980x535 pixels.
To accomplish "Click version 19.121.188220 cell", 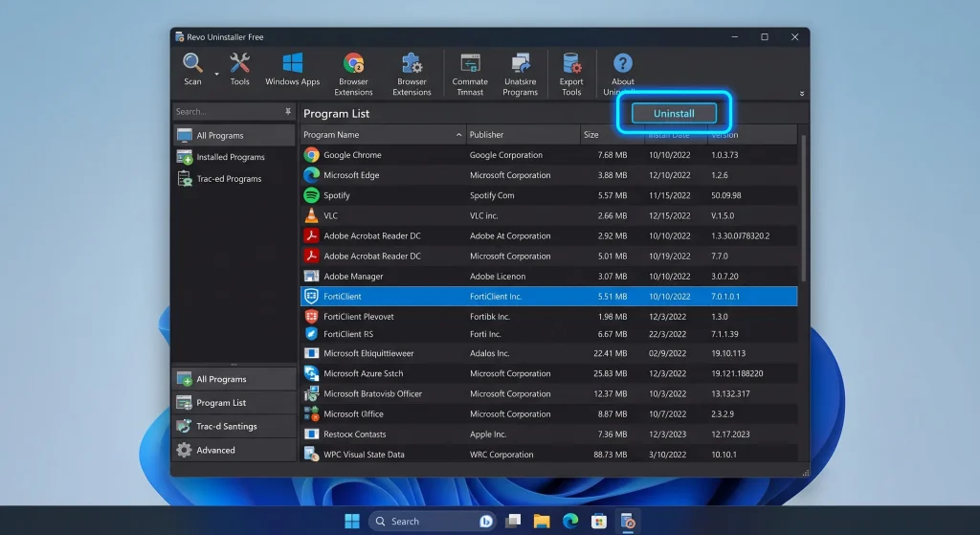I will (x=737, y=373).
